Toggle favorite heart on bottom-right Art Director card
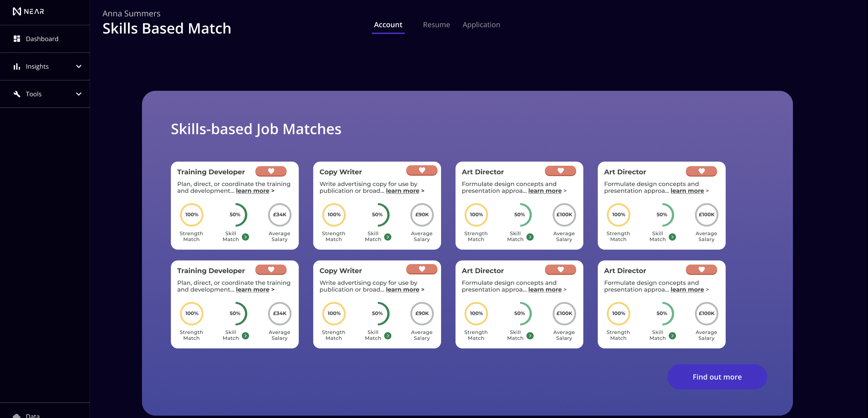868x418 pixels. (701, 270)
